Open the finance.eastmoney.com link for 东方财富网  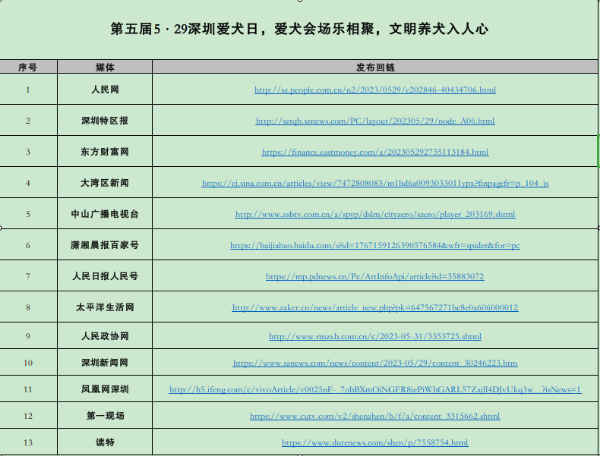point(375,152)
